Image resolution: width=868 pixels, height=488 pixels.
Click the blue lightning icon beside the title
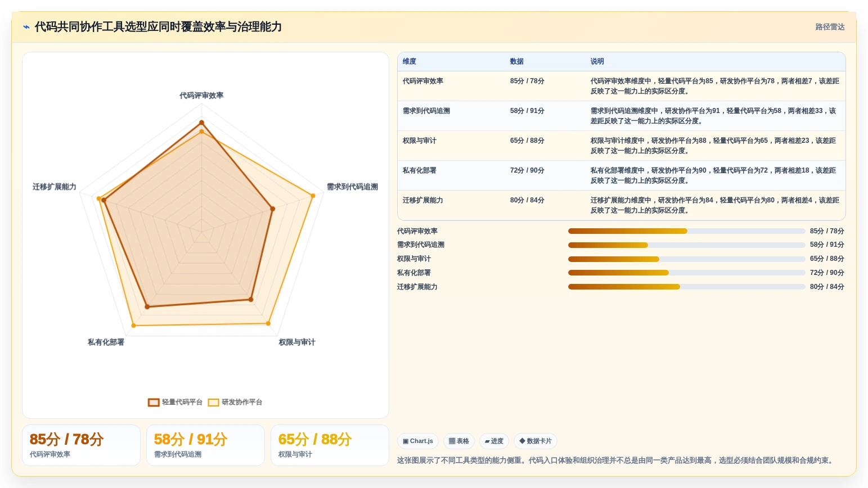point(26,27)
